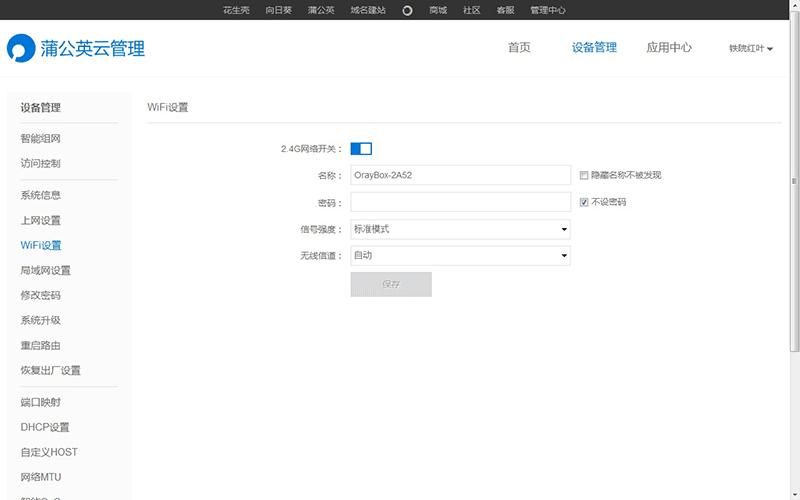Open the signal strength 标准模式 dropdown
The height and width of the screenshot is (500, 800).
[460, 230]
